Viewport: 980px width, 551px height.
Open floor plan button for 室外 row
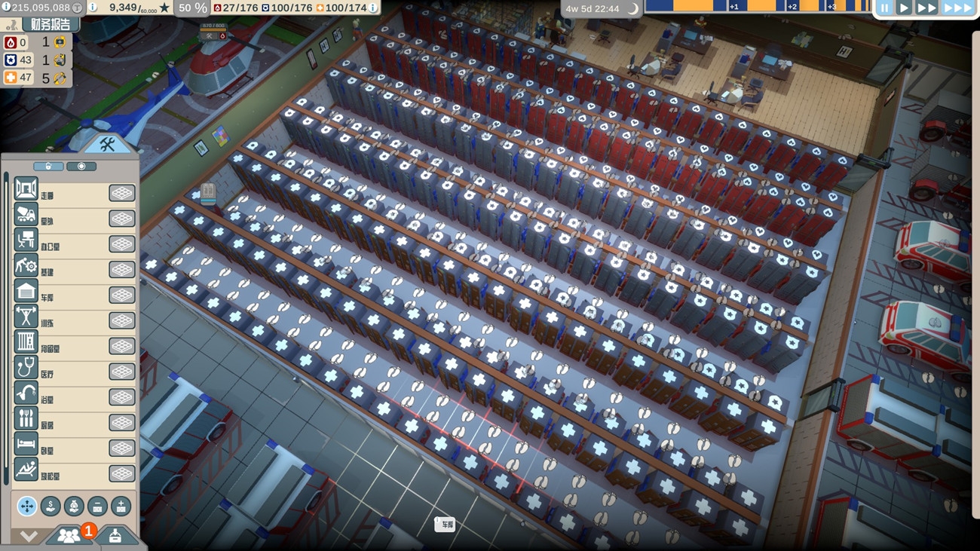click(x=122, y=219)
